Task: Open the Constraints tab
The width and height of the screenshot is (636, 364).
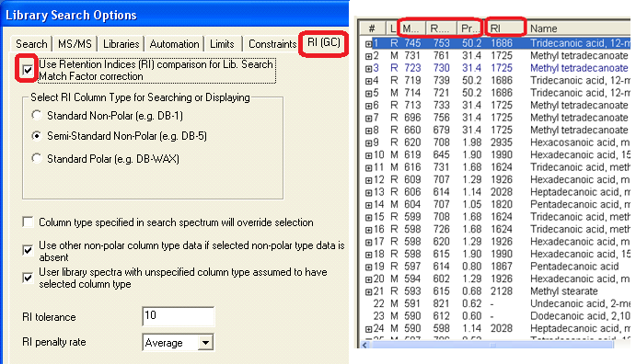Action: tap(272, 44)
